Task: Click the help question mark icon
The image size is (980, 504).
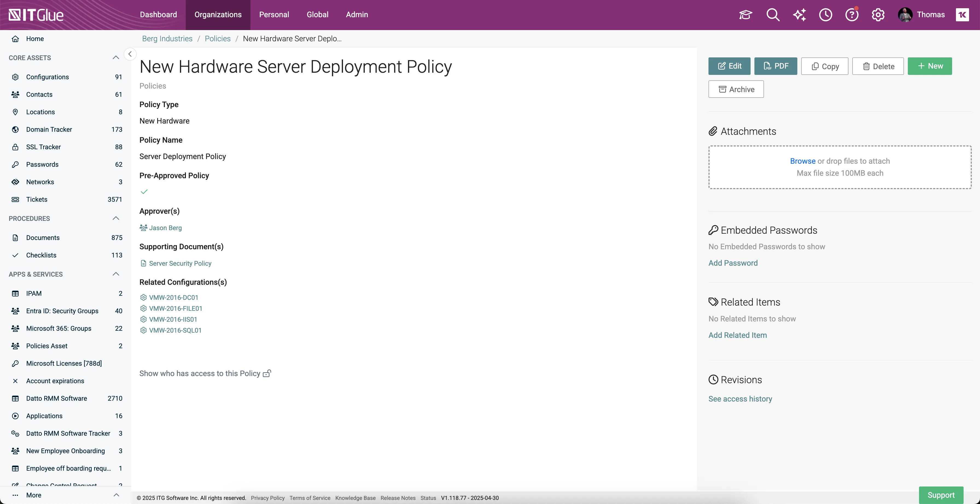Action: click(x=852, y=15)
